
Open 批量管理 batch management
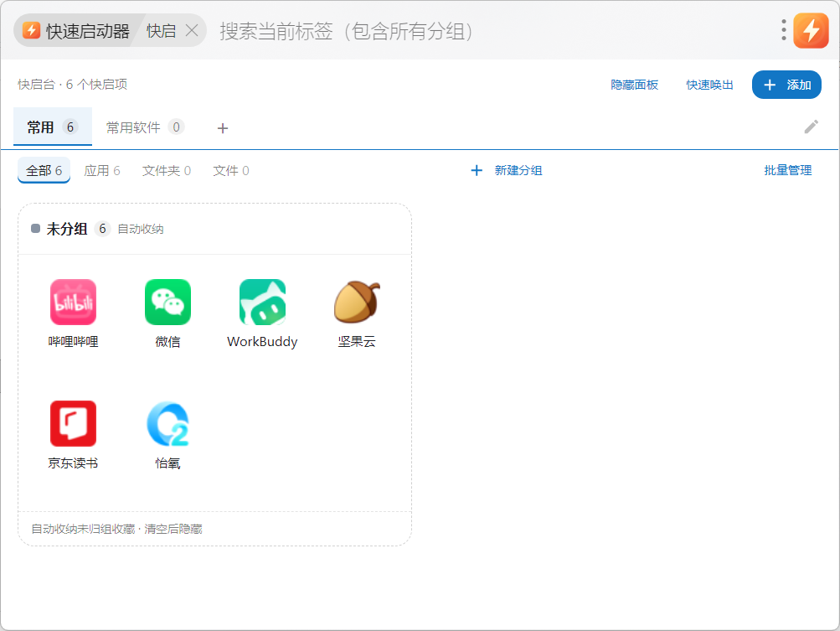[x=787, y=170]
